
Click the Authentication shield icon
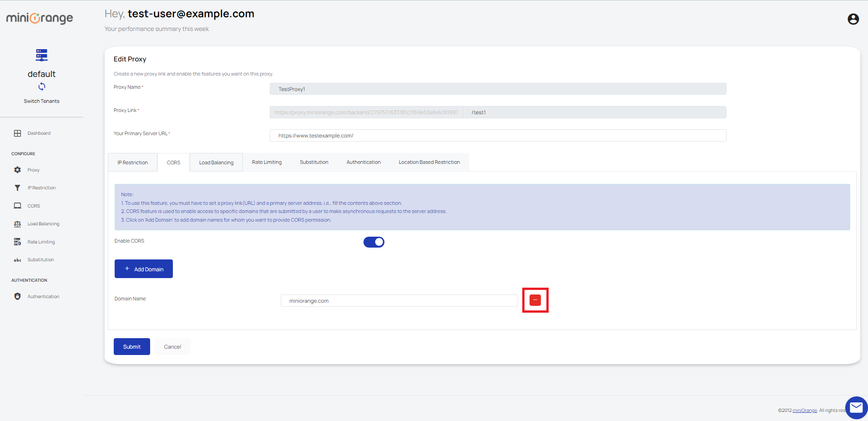click(x=17, y=296)
